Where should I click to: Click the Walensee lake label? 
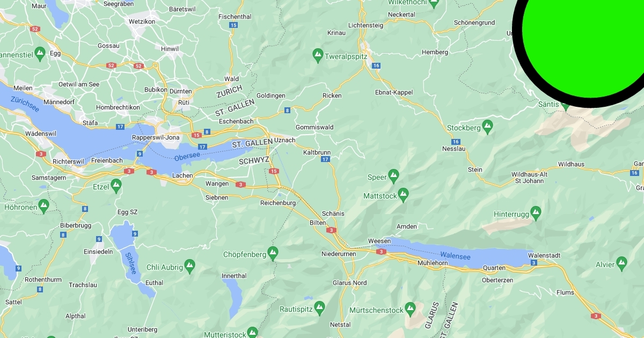pos(455,256)
